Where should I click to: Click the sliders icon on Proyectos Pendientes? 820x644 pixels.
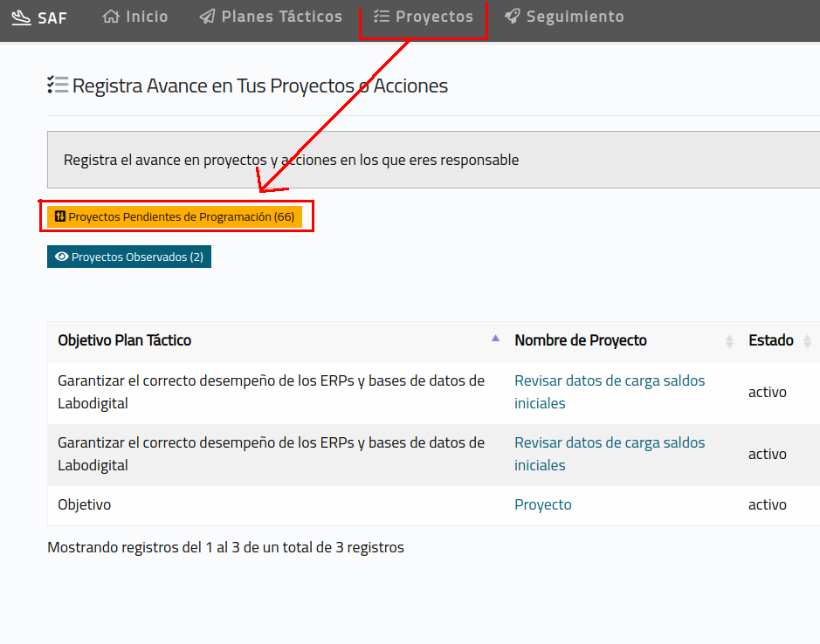[60, 216]
